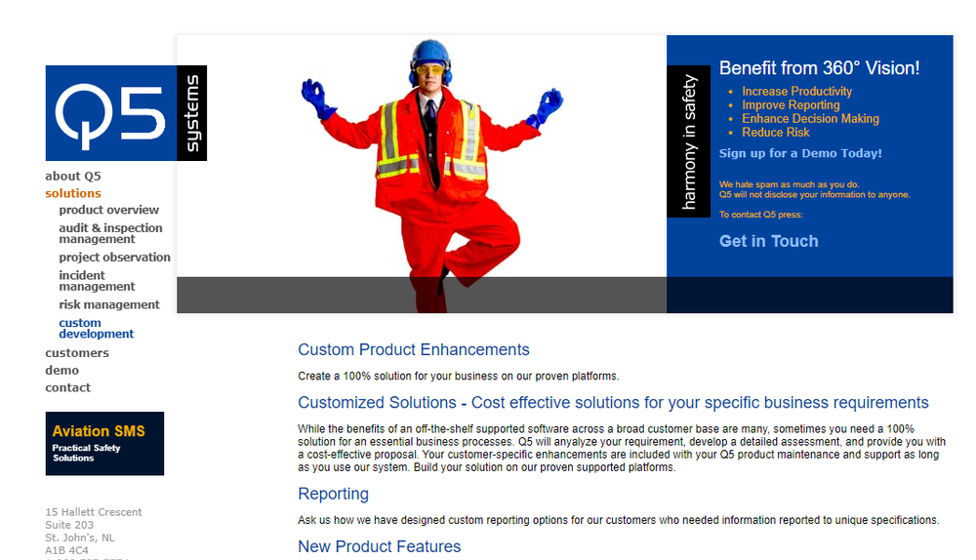Click the New Product Features heading
Image resolution: width=976 pixels, height=560 pixels.
[x=379, y=546]
